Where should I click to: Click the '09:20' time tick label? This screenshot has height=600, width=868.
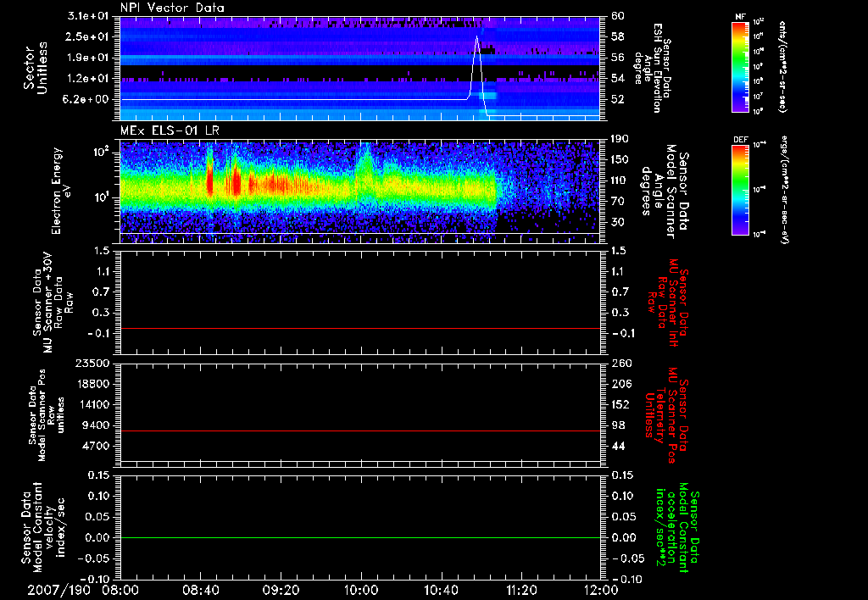coord(281,590)
